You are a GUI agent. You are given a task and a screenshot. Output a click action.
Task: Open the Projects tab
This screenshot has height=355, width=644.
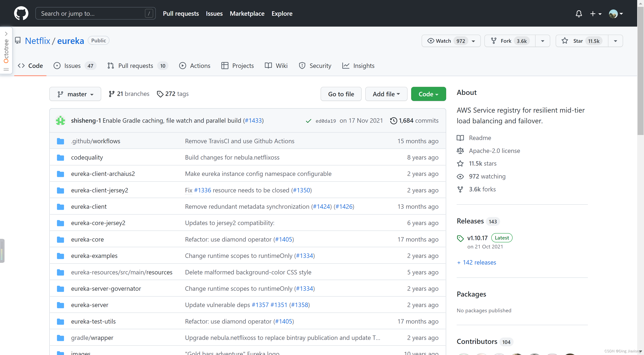pos(237,66)
